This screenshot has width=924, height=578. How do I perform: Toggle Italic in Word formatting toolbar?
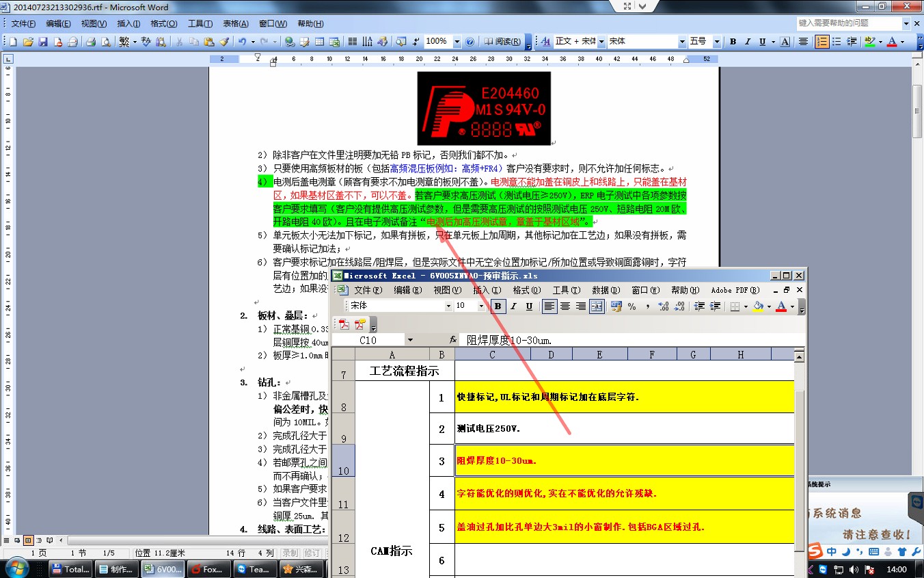tap(748, 42)
